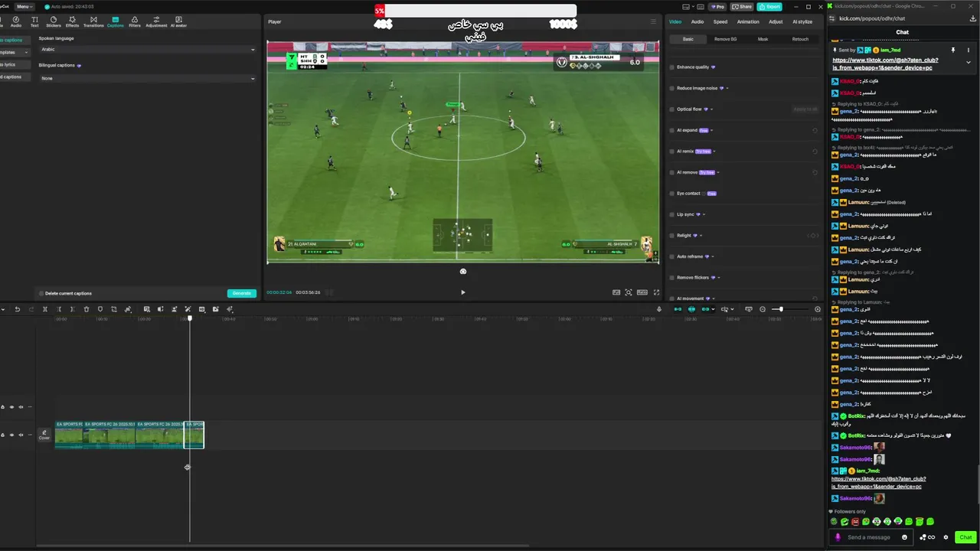Click the split clip tool
Screen dimensions: 980x551
tap(44, 309)
